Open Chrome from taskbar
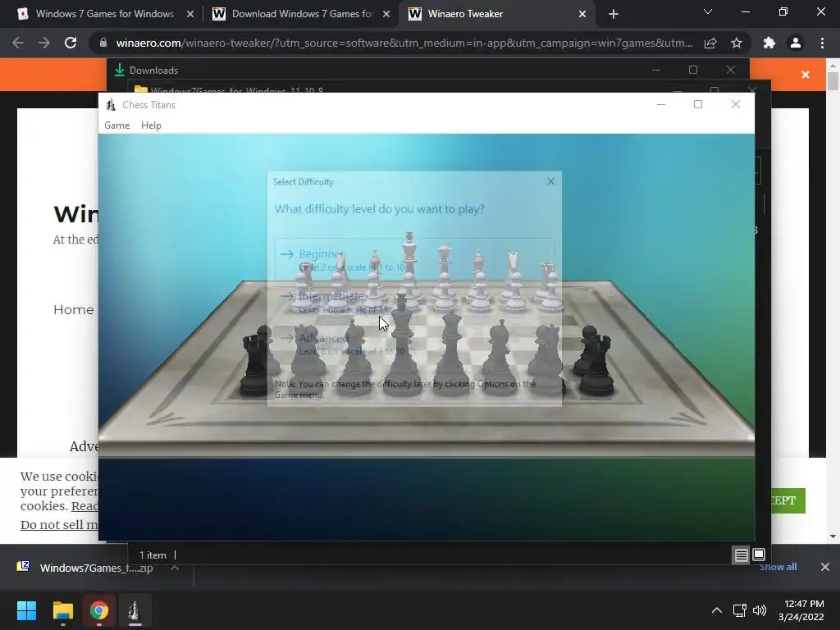 point(98,610)
